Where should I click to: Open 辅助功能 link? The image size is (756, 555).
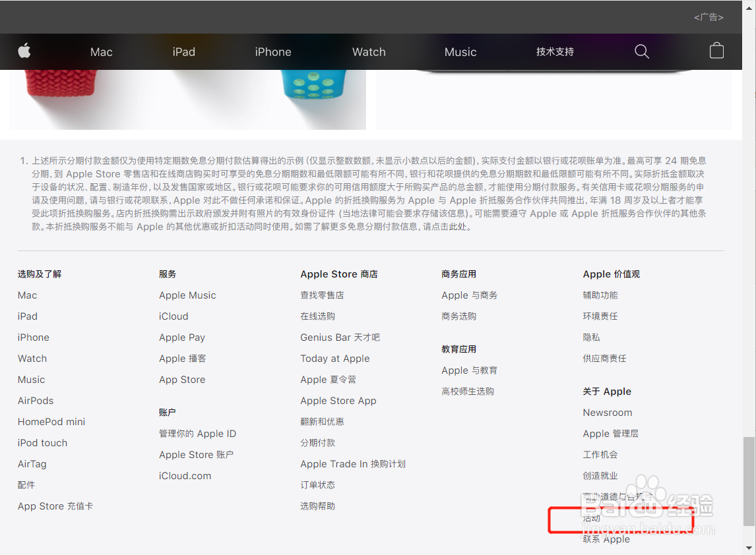click(600, 295)
